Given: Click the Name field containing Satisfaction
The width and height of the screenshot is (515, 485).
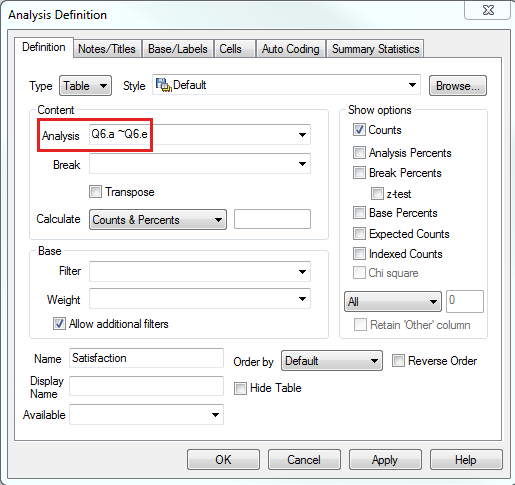Looking at the screenshot, I should [x=146, y=358].
